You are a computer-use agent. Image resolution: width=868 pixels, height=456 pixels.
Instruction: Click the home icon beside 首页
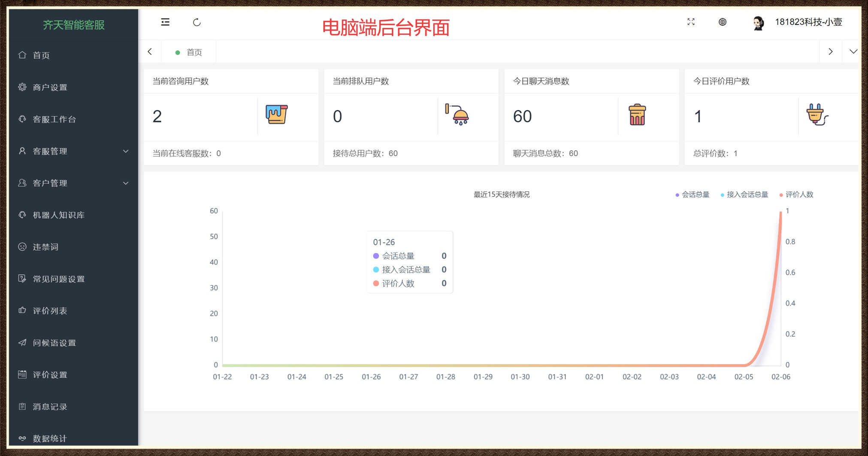tap(22, 55)
